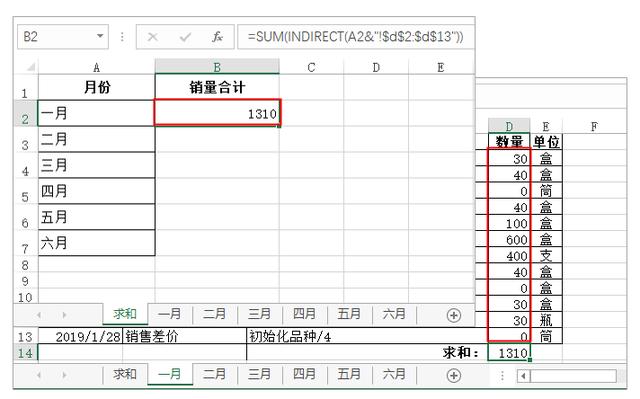Click the SUM(INDIRECT formula input field
Viewport: 640px width, 399px height.
click(356, 37)
